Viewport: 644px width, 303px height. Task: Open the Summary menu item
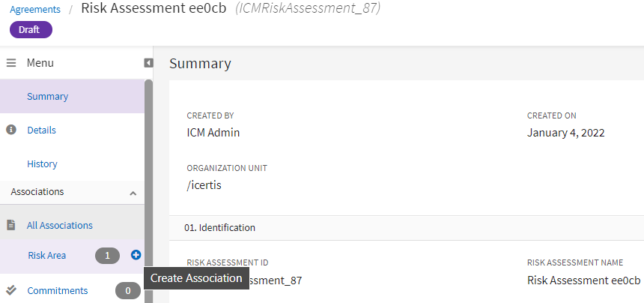[47, 96]
